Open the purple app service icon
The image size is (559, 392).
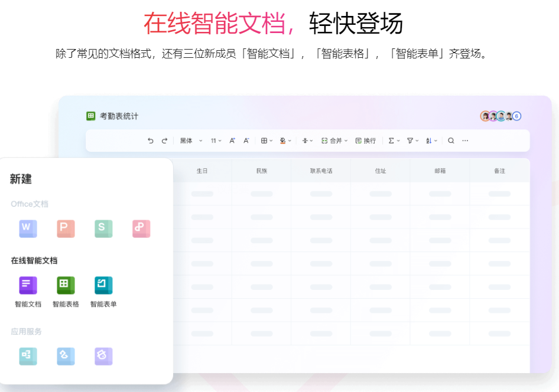pyautogui.click(x=103, y=356)
